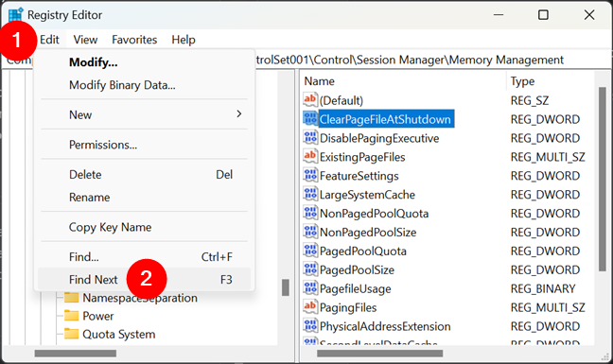The image size is (613, 364).
Task: Open the Favorites menu
Action: 134,40
